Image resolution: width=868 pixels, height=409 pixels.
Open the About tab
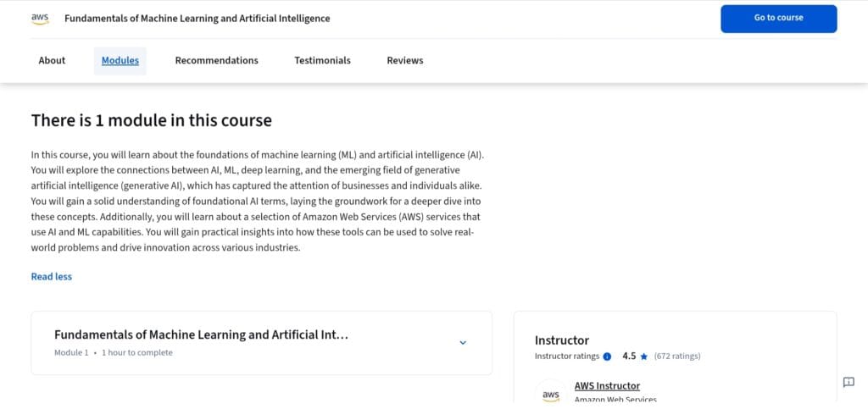click(x=52, y=61)
